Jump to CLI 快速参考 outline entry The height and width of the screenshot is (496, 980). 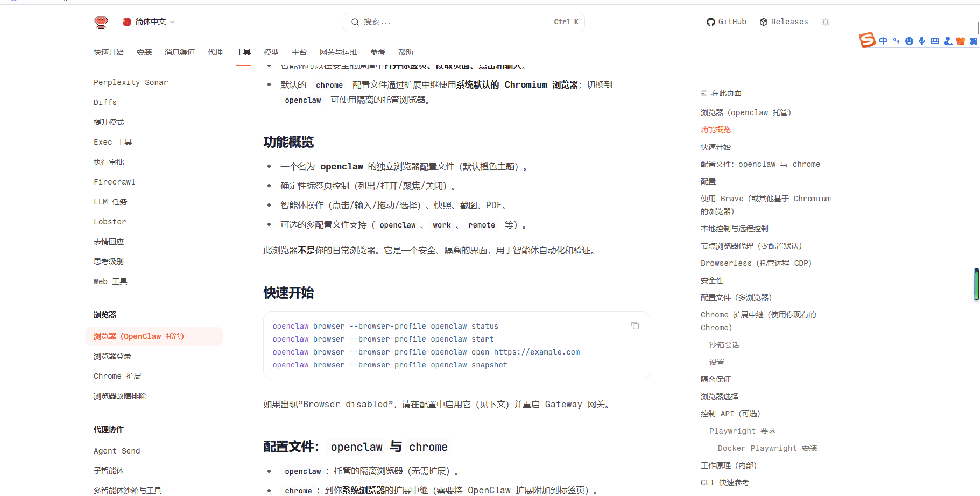coord(725,483)
